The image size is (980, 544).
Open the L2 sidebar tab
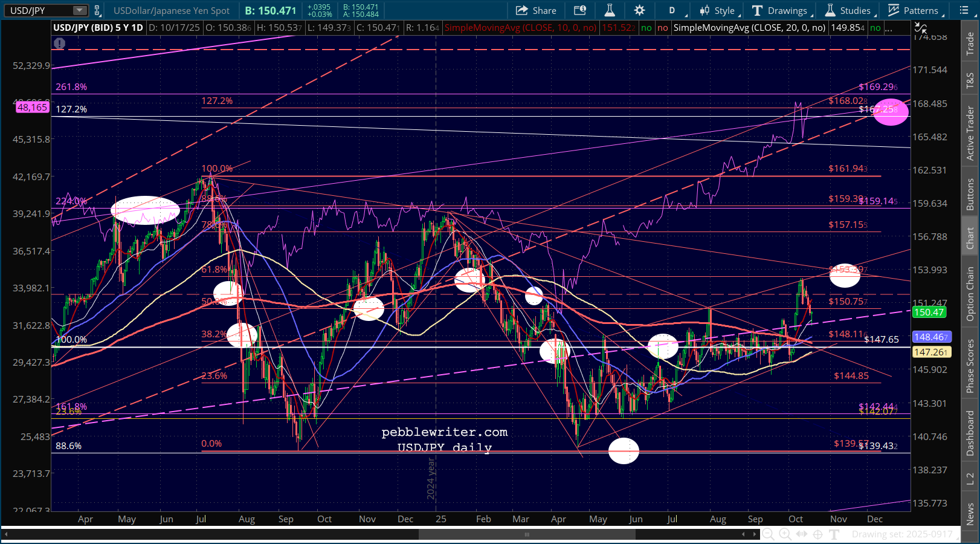970,479
